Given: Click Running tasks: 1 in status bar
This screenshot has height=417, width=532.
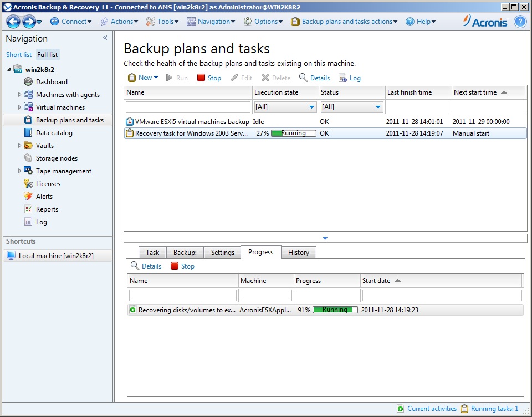Looking at the screenshot, I should [489, 409].
